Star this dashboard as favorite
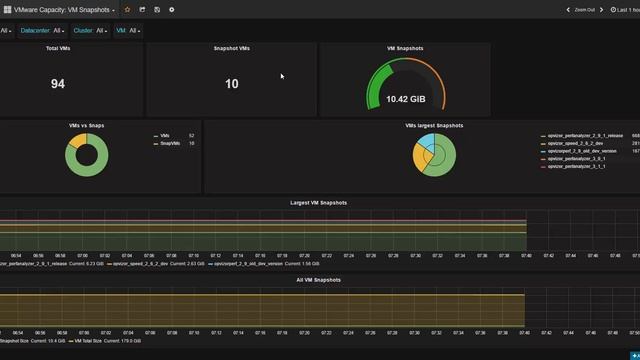The width and height of the screenshot is (640, 360). point(127,9)
